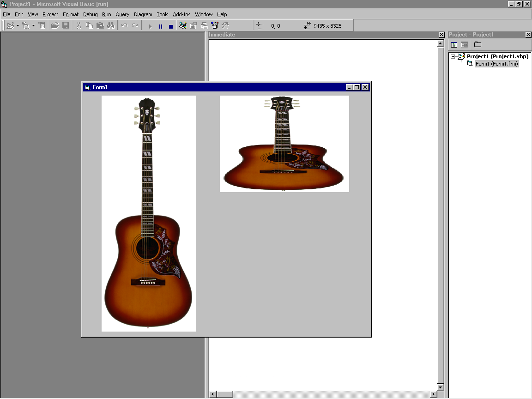Click the 0, 0 position readout
This screenshot has height=399, width=532.
tap(276, 26)
